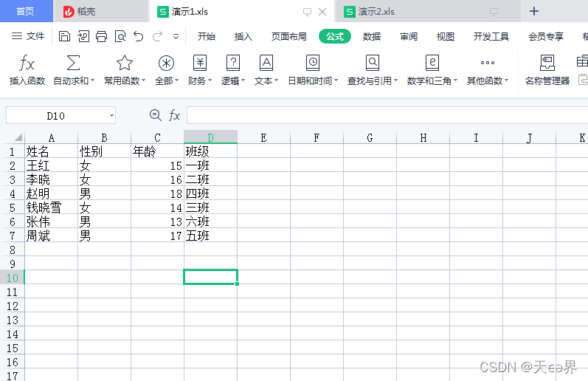Open the Math and Trig e icon
The width and height of the screenshot is (588, 381).
coord(432,63)
